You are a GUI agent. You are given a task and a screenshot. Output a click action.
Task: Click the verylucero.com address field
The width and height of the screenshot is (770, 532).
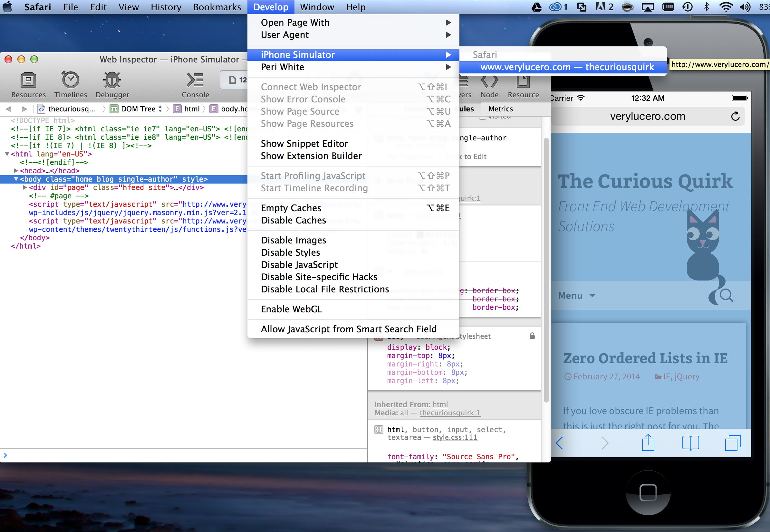(647, 116)
